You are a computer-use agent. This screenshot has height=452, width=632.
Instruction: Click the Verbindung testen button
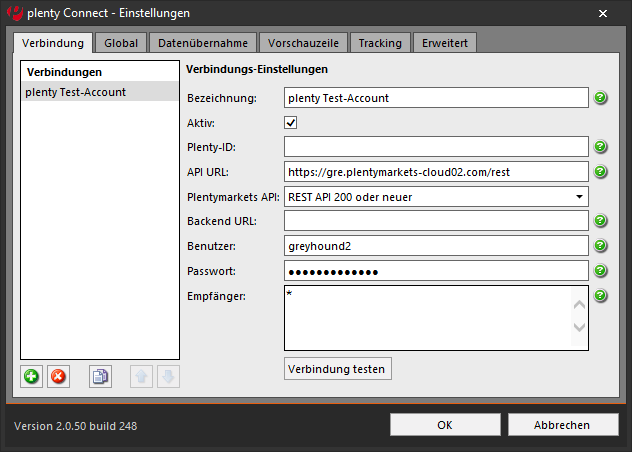pos(338,369)
